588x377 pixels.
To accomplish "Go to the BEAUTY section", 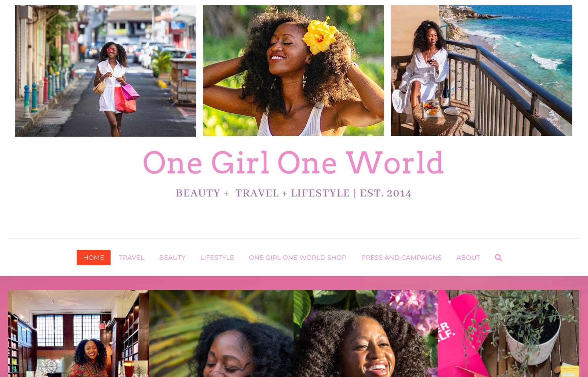I will (x=172, y=257).
